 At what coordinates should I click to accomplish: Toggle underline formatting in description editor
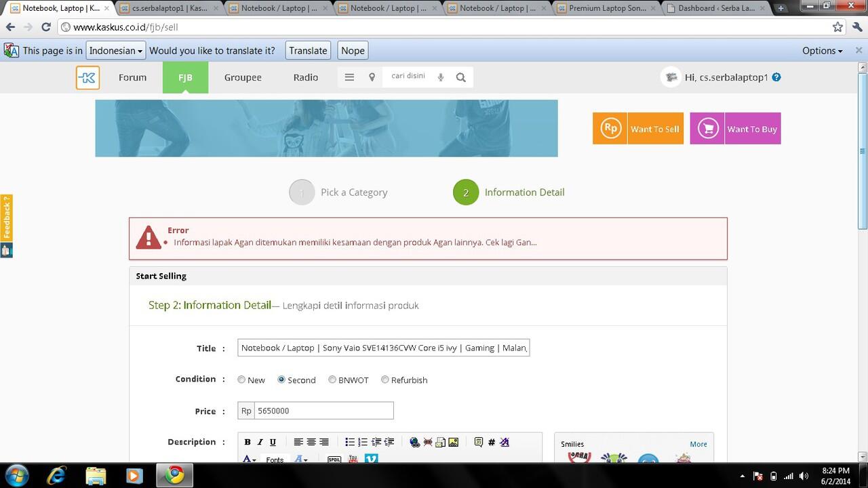273,442
